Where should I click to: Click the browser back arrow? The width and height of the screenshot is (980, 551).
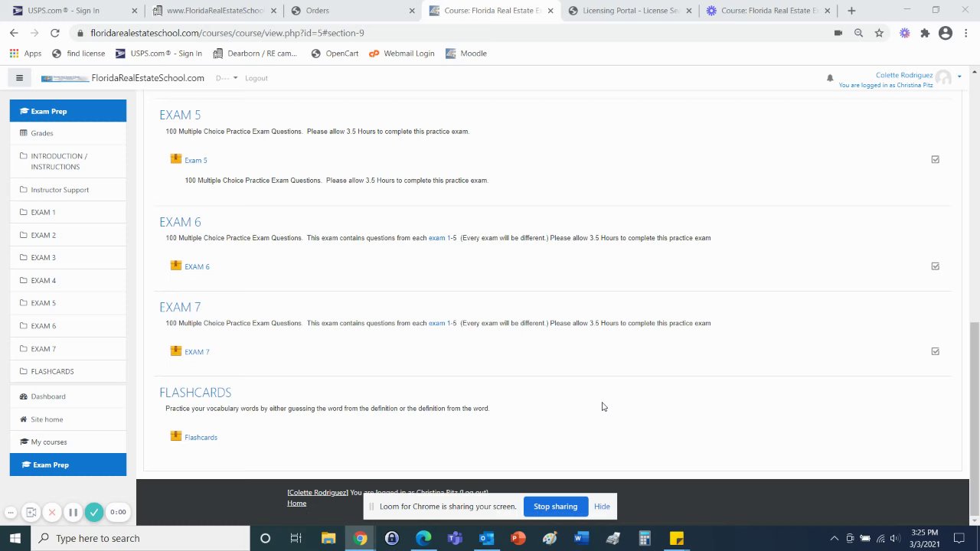[14, 33]
